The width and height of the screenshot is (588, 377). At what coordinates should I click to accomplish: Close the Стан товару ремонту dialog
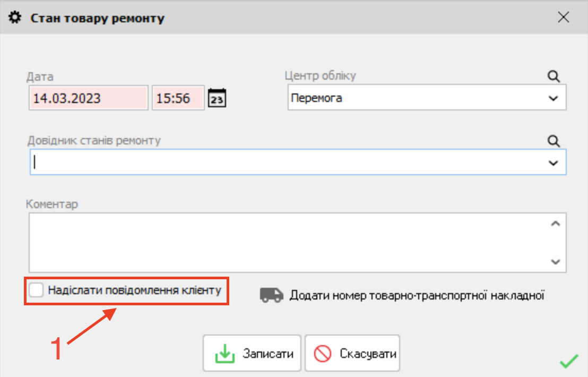pos(564,17)
